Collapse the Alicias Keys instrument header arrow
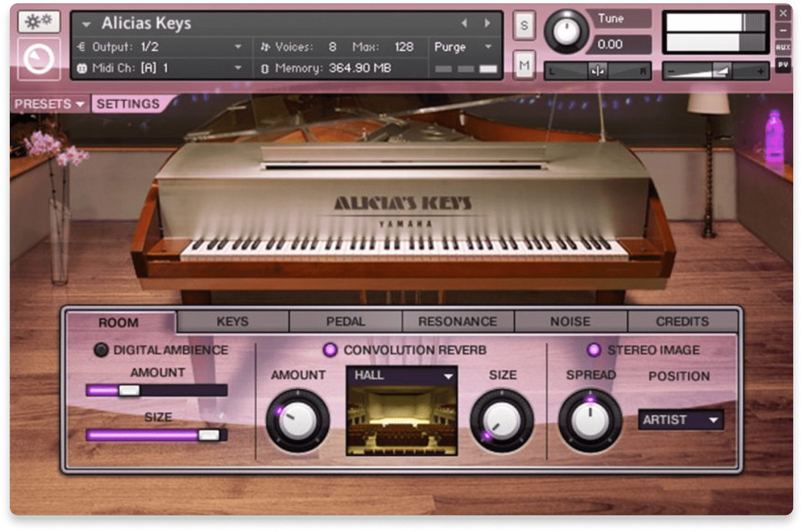The image size is (803, 532). pyautogui.click(x=86, y=24)
